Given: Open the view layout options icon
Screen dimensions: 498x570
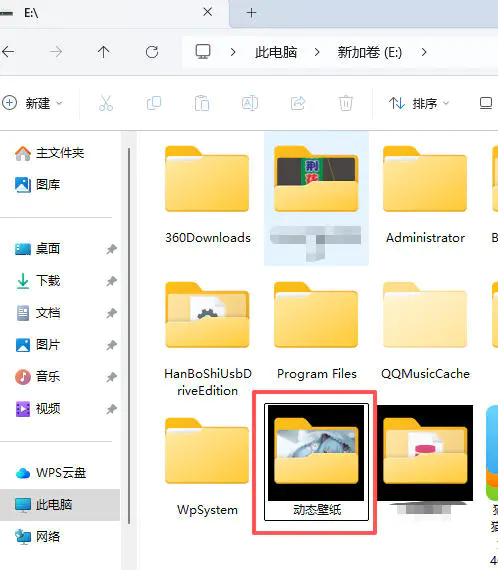Looking at the screenshot, I should click(486, 103).
